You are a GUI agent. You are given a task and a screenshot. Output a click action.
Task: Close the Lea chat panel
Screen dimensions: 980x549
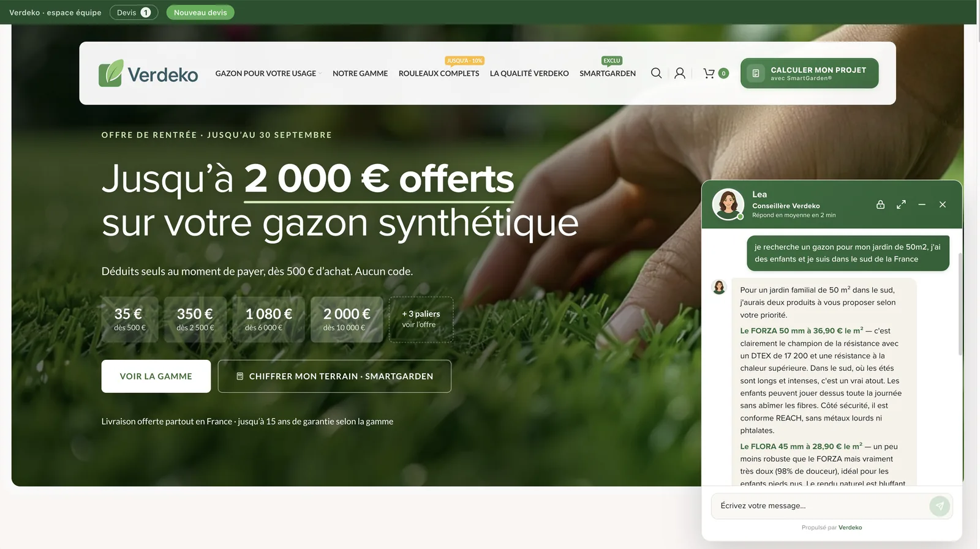click(x=943, y=204)
